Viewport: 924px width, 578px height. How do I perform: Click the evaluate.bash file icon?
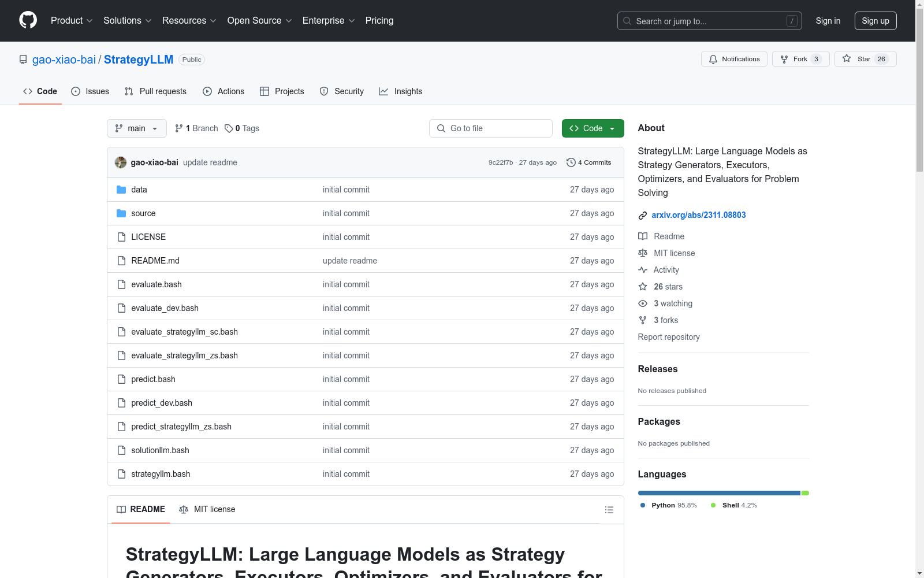coord(121,284)
